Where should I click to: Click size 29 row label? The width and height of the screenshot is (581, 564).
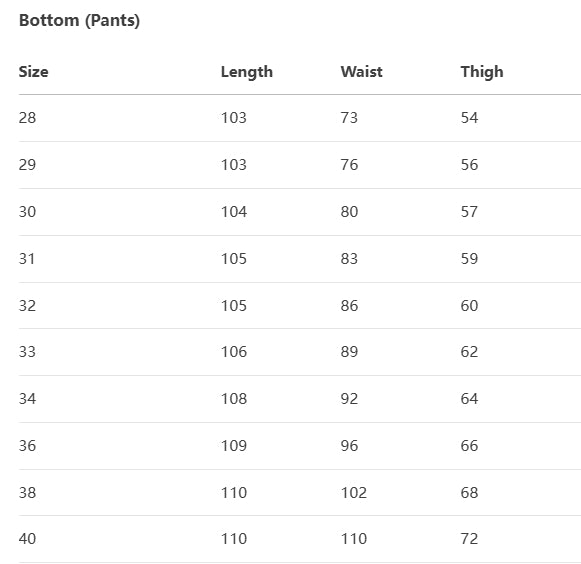[x=27, y=165]
